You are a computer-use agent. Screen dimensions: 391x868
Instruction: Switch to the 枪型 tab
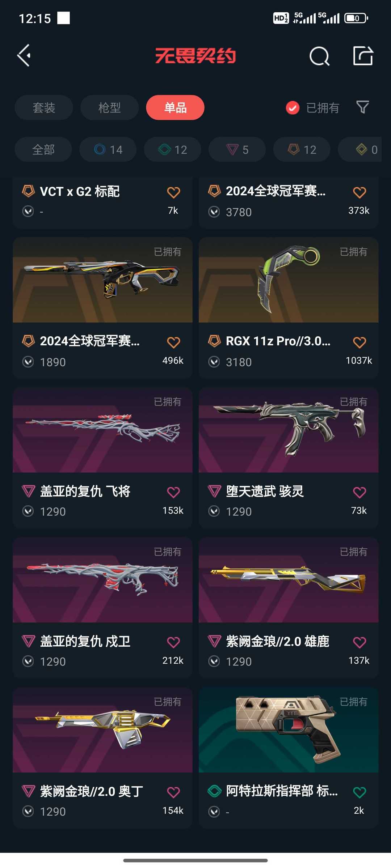[x=109, y=107]
